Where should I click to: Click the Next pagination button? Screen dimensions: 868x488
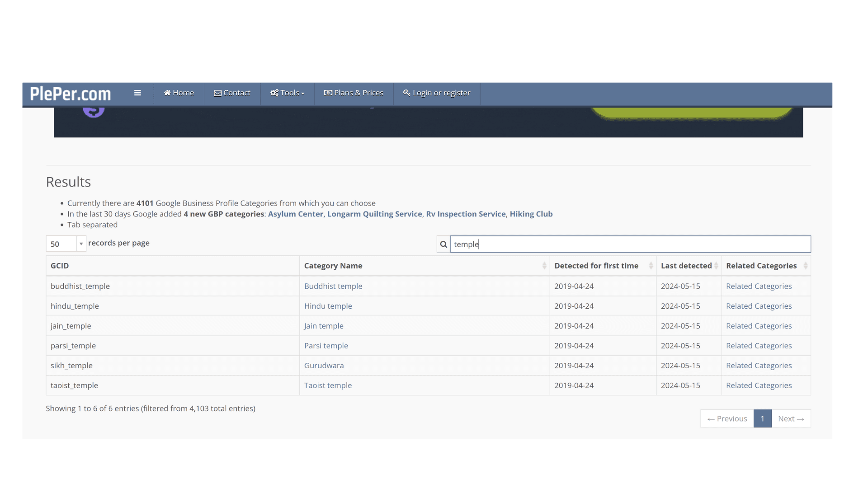(x=791, y=419)
